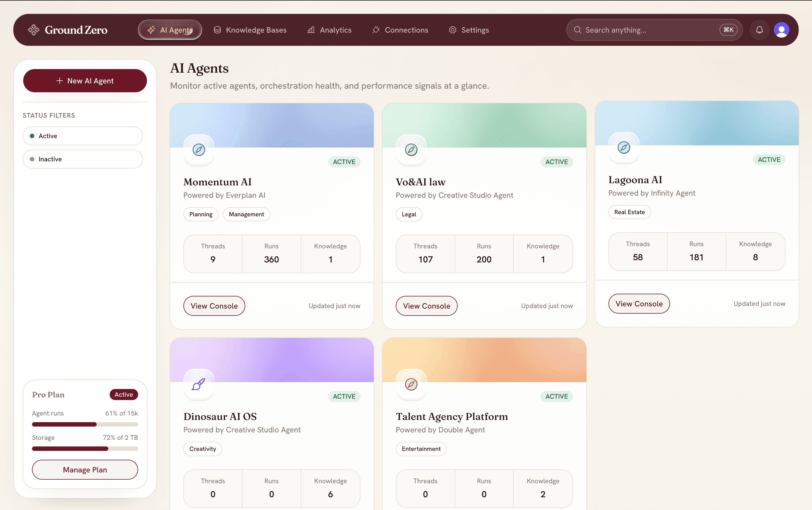Viewport: 812px width, 510px height.
Task: Enable the Inactive status filter
Action: (x=83, y=159)
